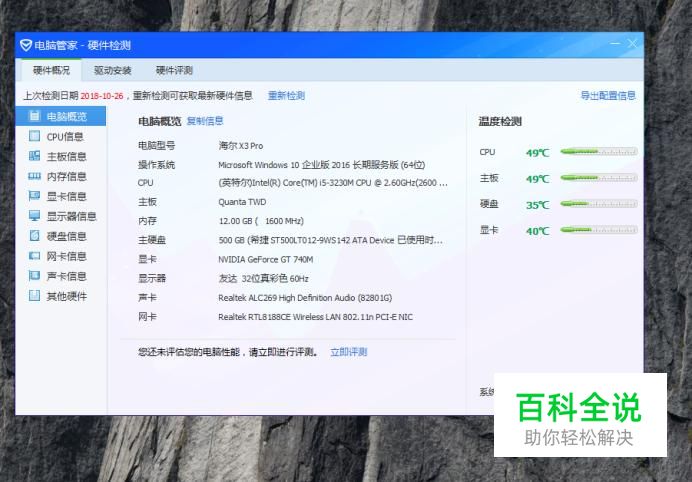Open the 其他硬件 other hardware icon
The width and height of the screenshot is (692, 482).
(34, 296)
